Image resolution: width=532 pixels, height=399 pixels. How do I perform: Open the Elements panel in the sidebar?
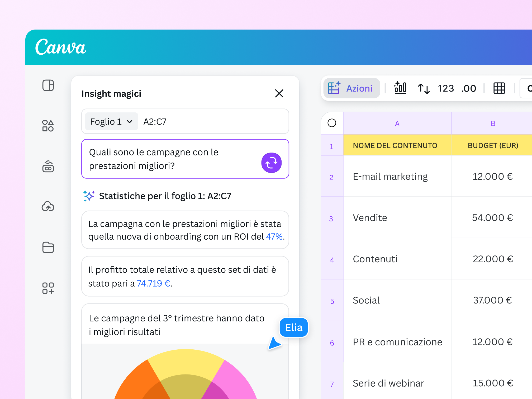[x=48, y=126]
